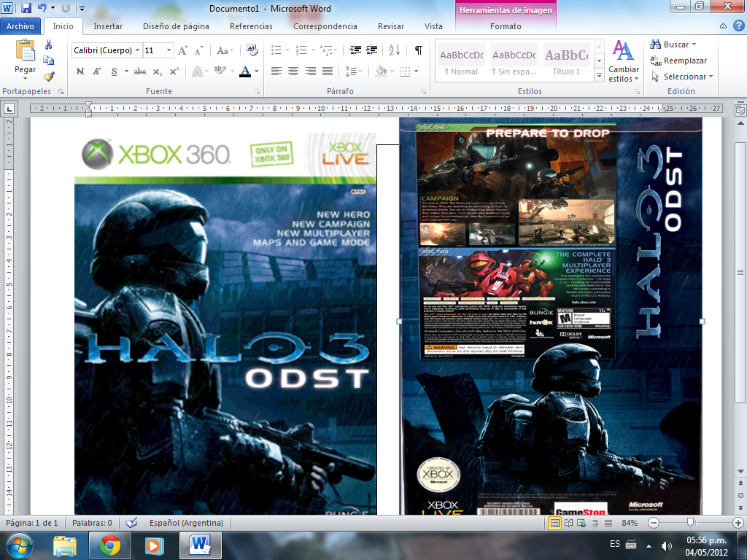The width and height of the screenshot is (747, 560).
Task: Click the Reemplazar button
Action: [x=678, y=61]
